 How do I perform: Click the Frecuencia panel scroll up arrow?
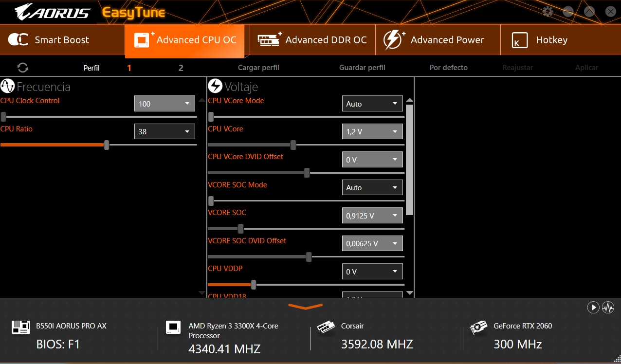[x=202, y=100]
